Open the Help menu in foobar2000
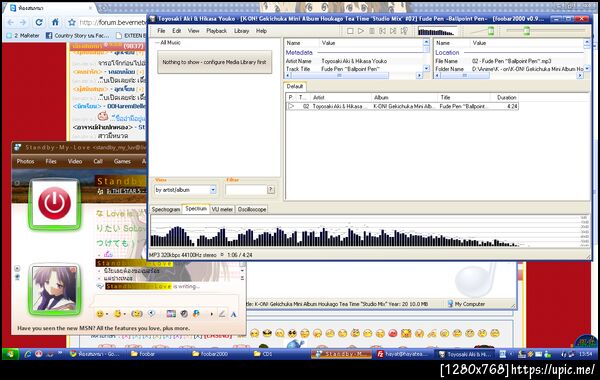The width and height of the screenshot is (600, 380). [261, 31]
